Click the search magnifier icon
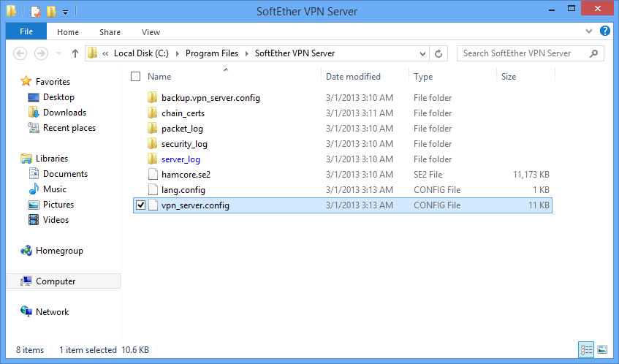This screenshot has width=619, height=364. point(593,53)
